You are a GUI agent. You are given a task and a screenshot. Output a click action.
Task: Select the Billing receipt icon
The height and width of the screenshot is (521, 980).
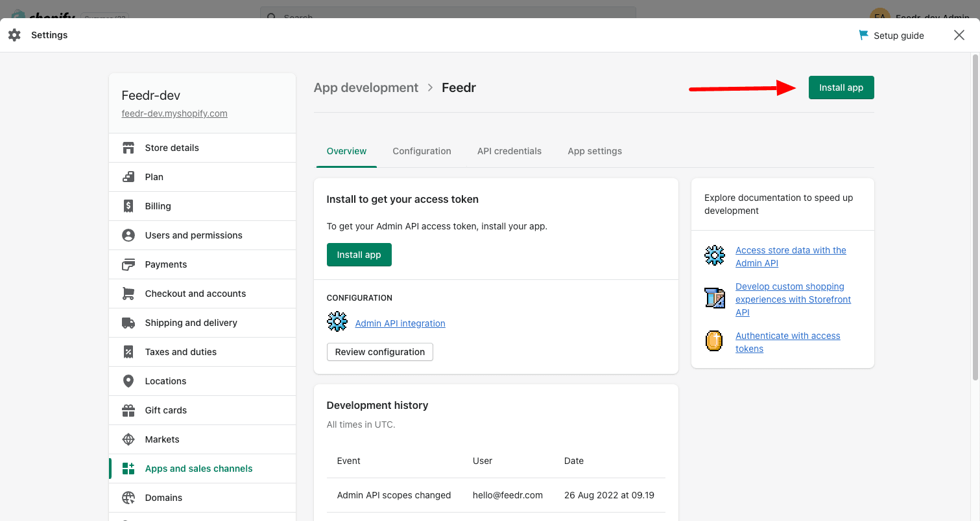[128, 206]
